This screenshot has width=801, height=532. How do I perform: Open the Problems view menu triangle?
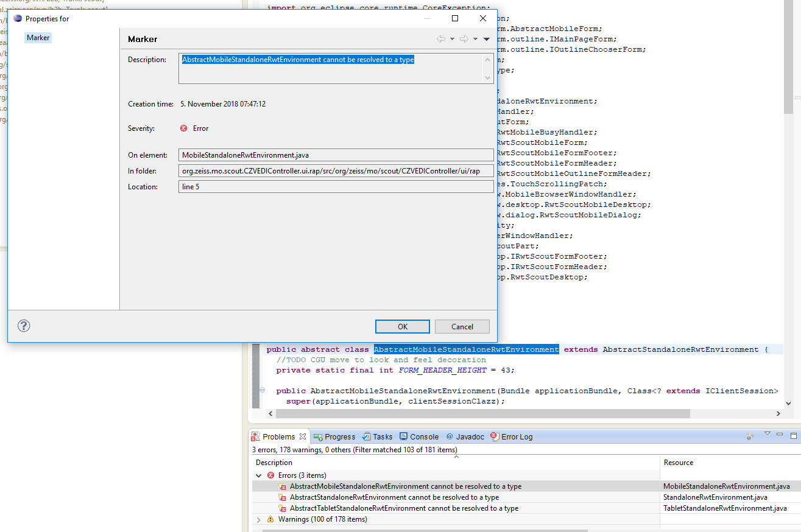click(767, 434)
